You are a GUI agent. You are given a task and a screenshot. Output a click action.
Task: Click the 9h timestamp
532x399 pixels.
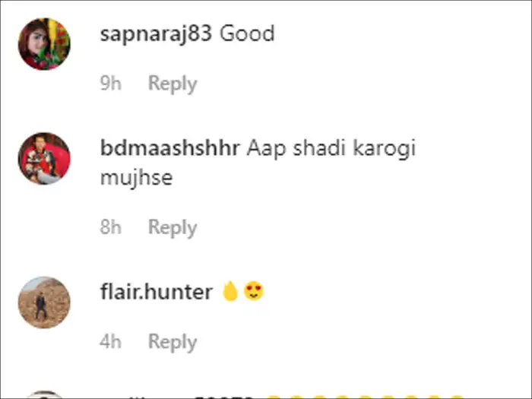111,84
